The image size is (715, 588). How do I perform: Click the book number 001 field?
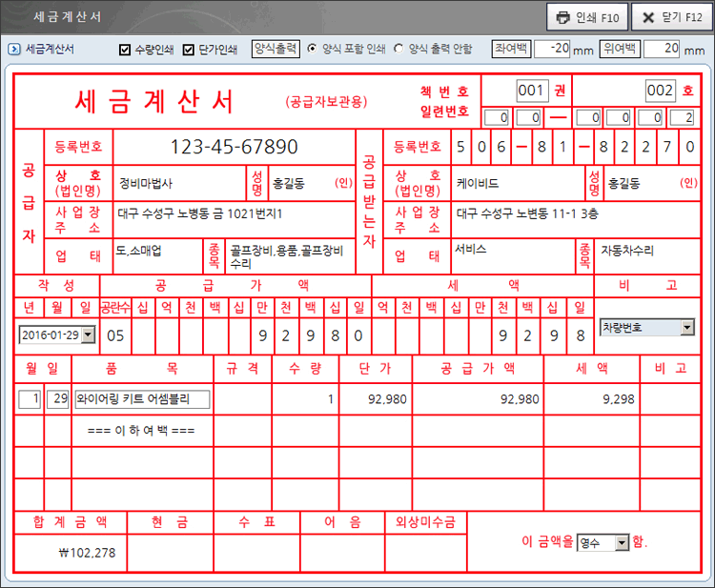pyautogui.click(x=531, y=91)
